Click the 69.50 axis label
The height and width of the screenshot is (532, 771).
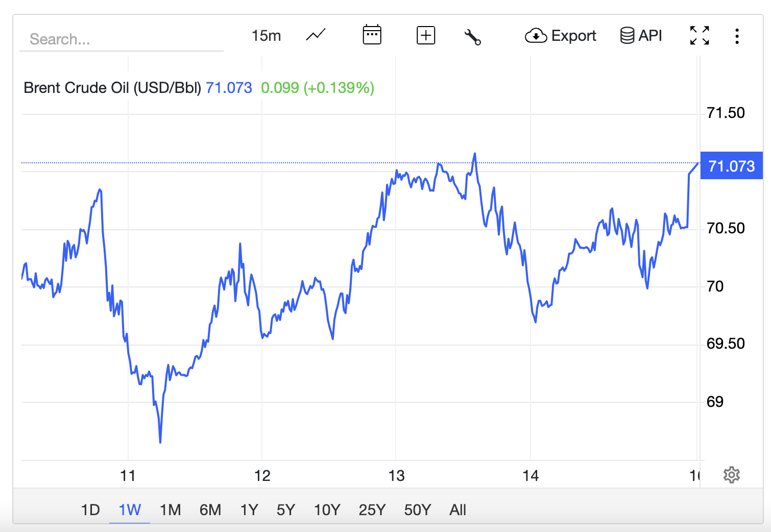coord(726,344)
